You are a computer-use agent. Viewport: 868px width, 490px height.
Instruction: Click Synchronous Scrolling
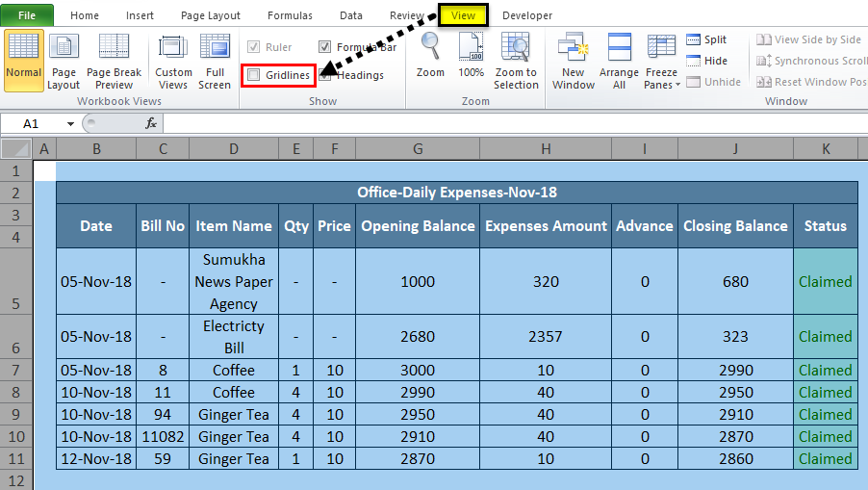[x=811, y=61]
